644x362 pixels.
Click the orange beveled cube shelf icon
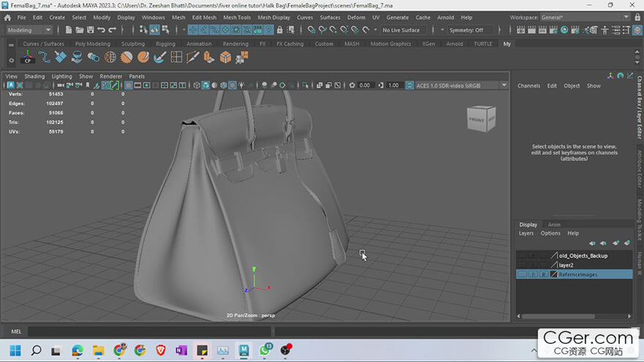click(225, 58)
